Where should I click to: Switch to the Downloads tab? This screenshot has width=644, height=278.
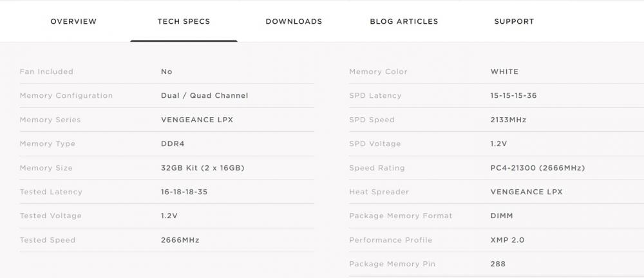coord(294,21)
